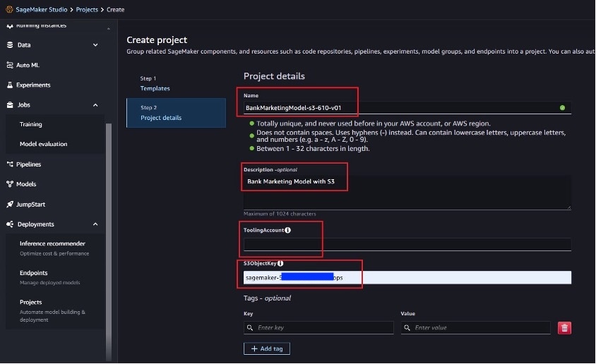596x364 pixels.
Task: Collapse the Jobs section chevron
Action: click(95, 105)
